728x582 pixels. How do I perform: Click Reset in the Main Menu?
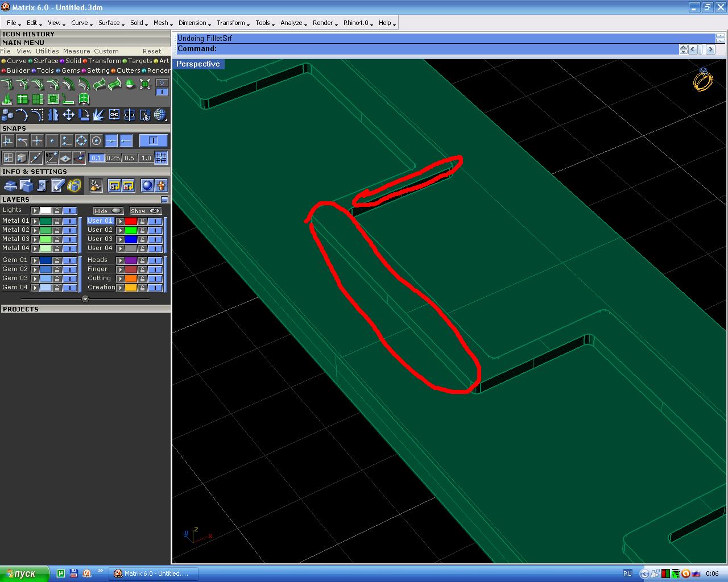coord(152,51)
